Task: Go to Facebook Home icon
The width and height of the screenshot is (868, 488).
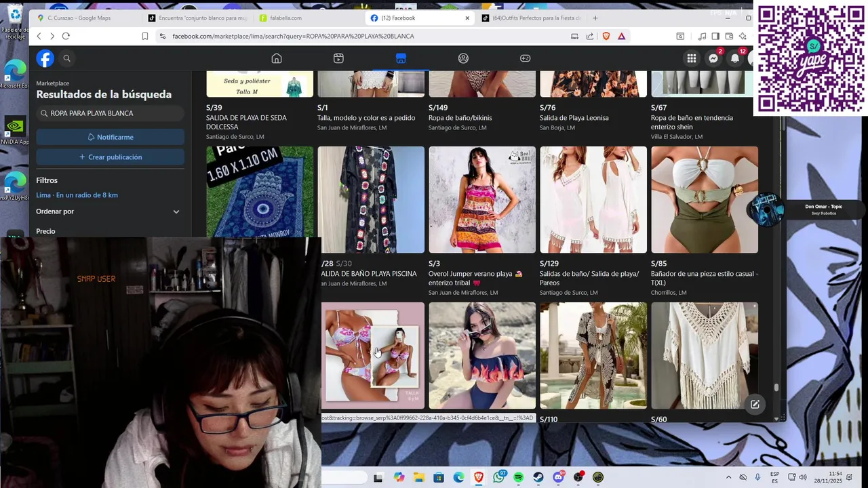Action: click(277, 58)
